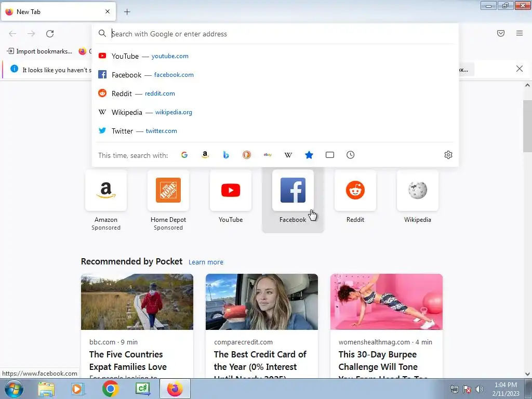532x399 pixels.
Task: Open search settings gear in dropdown
Action: click(x=448, y=155)
